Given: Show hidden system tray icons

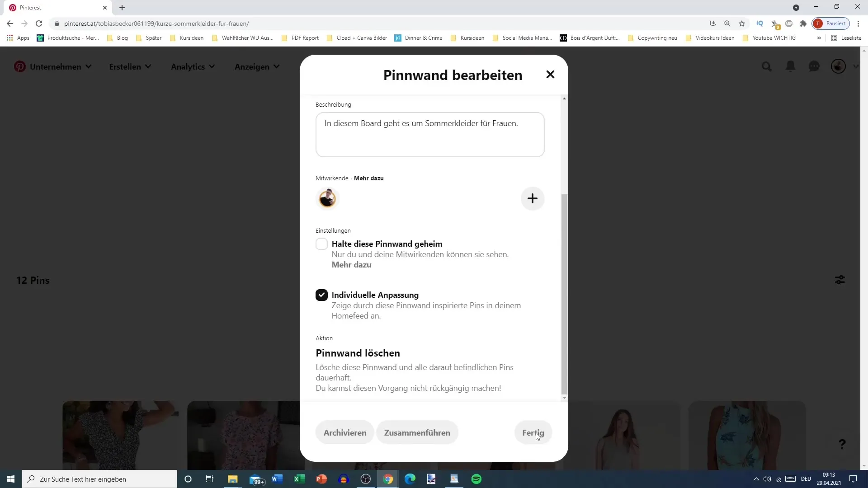Looking at the screenshot, I should point(756,479).
